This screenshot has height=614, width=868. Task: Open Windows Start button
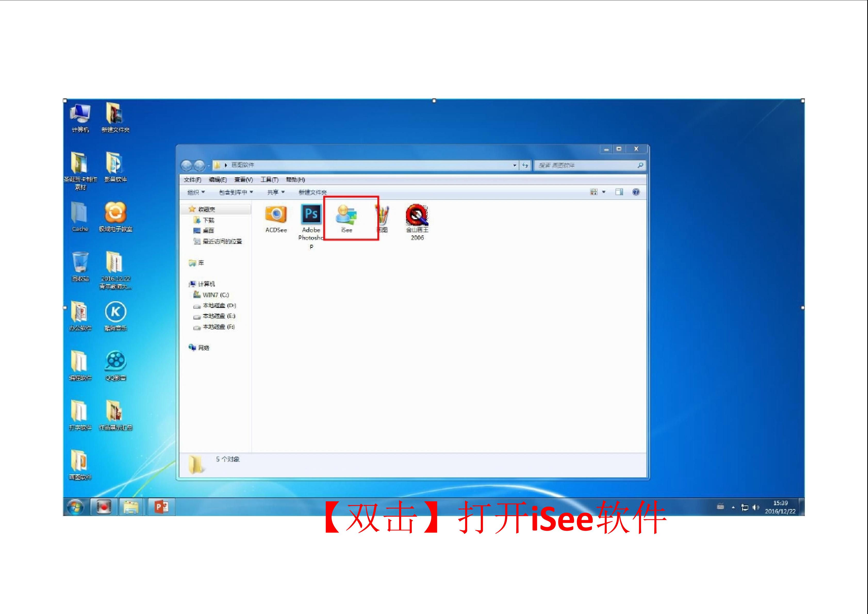coord(75,507)
